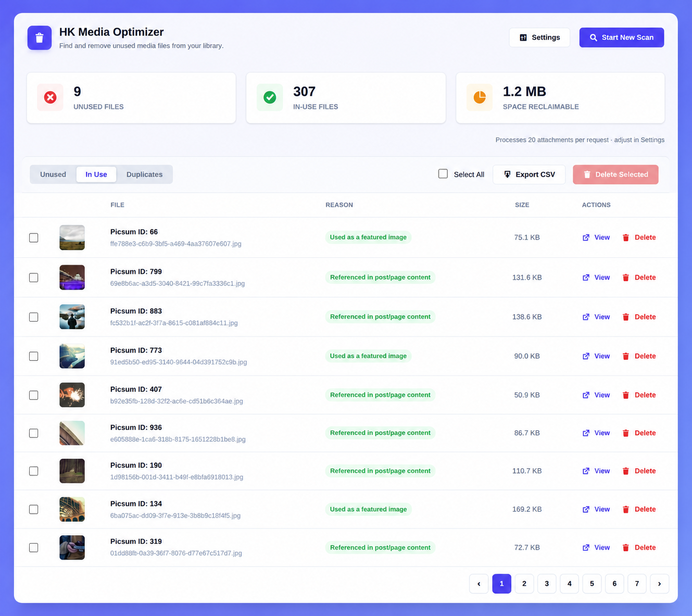
Task: Click the orange pie chart space reclaimable icon
Action: [x=480, y=97]
